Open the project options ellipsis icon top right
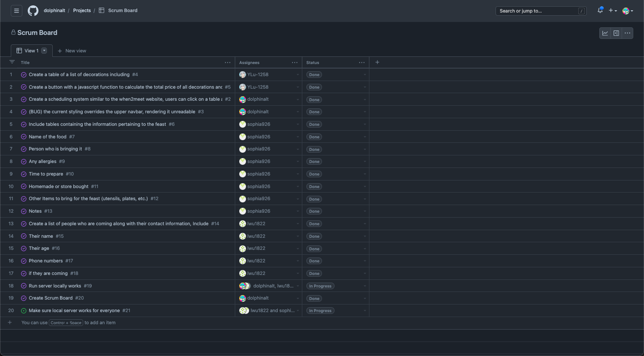This screenshot has height=356, width=644. [x=627, y=33]
